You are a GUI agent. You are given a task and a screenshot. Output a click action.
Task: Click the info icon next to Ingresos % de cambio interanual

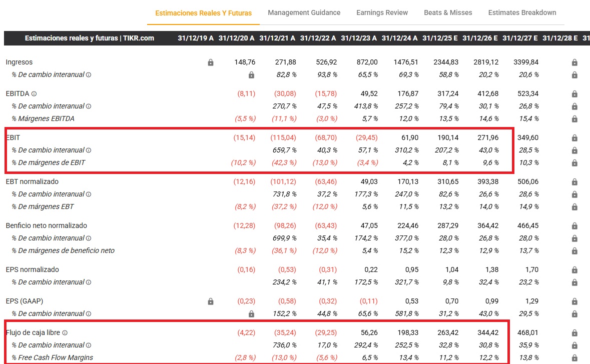click(89, 75)
